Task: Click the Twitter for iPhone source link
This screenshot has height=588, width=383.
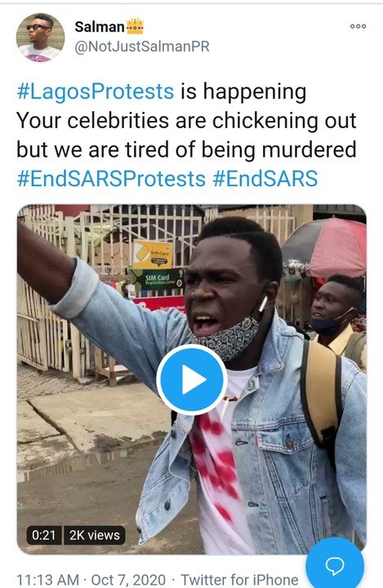Action: click(x=240, y=579)
